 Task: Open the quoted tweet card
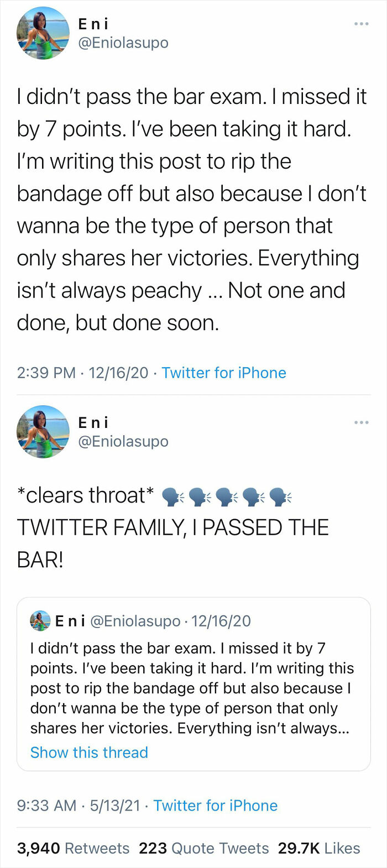pos(193,686)
